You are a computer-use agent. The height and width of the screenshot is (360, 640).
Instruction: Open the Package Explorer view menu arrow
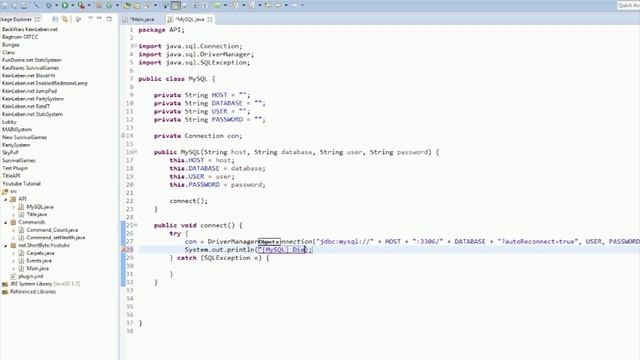pos(90,19)
